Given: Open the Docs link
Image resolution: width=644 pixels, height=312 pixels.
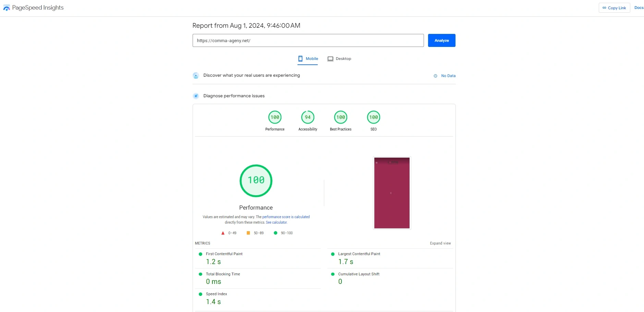Looking at the screenshot, I should tap(639, 8).
